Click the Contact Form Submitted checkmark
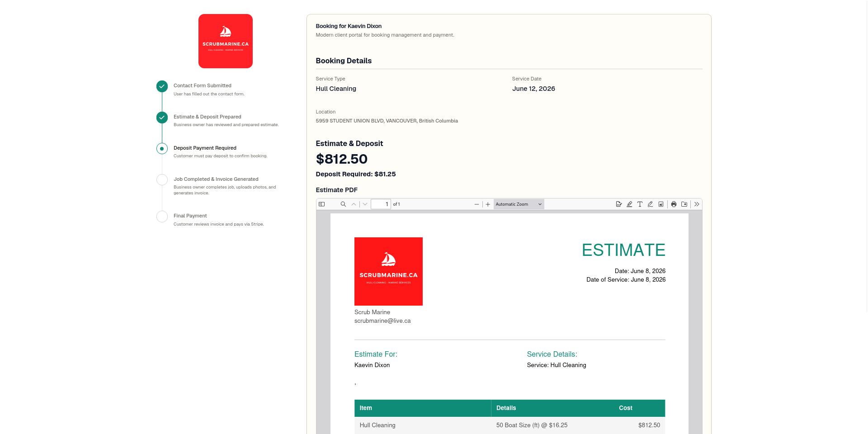This screenshot has width=868, height=434. pyautogui.click(x=162, y=86)
